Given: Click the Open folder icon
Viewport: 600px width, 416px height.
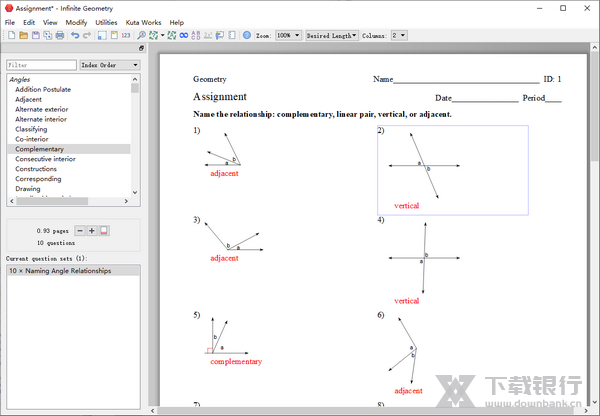Looking at the screenshot, I should pos(22,35).
